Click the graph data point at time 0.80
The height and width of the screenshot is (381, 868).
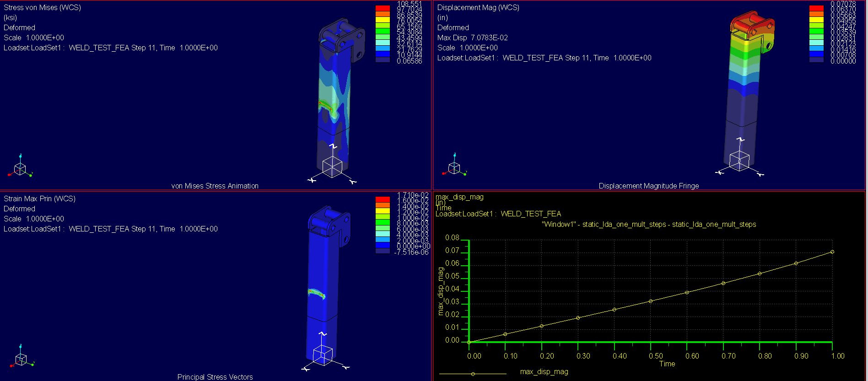(760, 274)
